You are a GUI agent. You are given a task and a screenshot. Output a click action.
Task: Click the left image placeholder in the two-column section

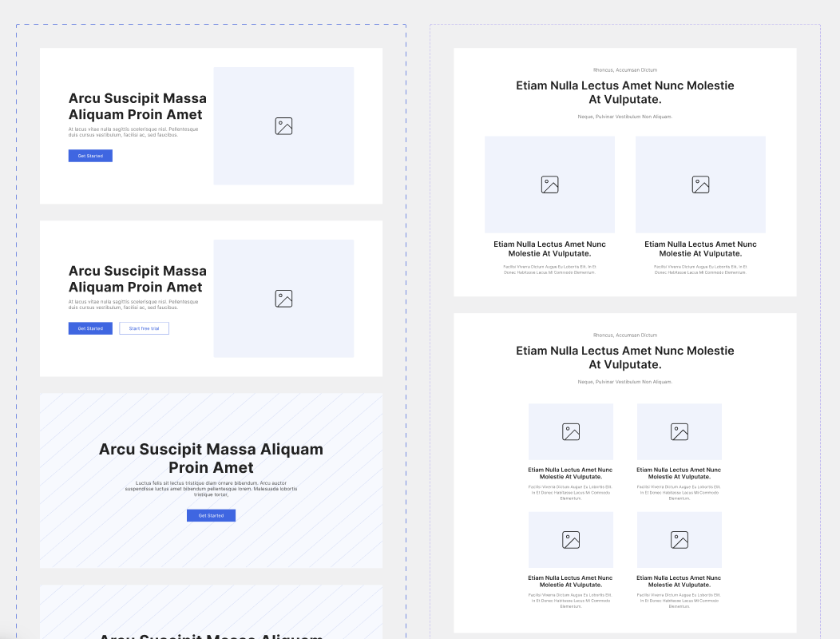(549, 184)
